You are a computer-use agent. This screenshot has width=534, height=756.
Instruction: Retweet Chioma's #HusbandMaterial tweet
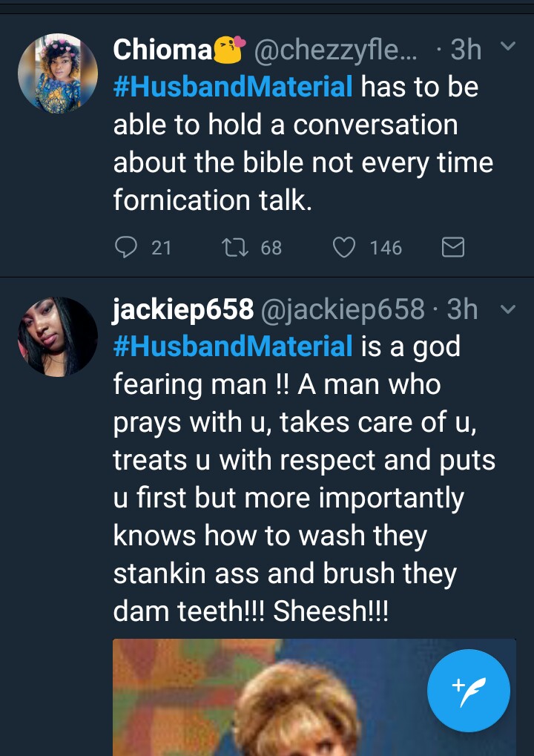234,247
